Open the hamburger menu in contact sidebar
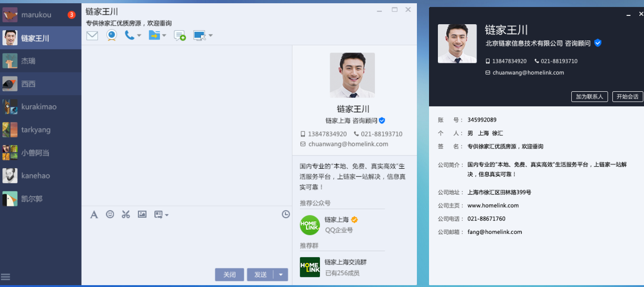This screenshot has height=287, width=644. [6, 276]
